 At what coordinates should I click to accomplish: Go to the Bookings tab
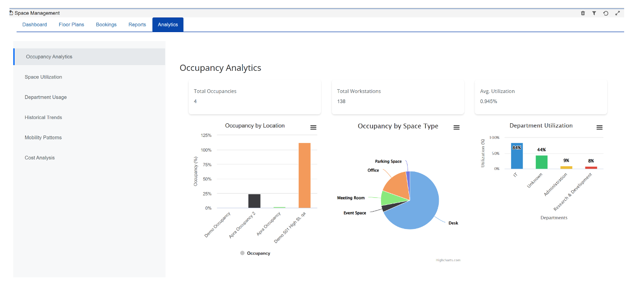tap(106, 25)
